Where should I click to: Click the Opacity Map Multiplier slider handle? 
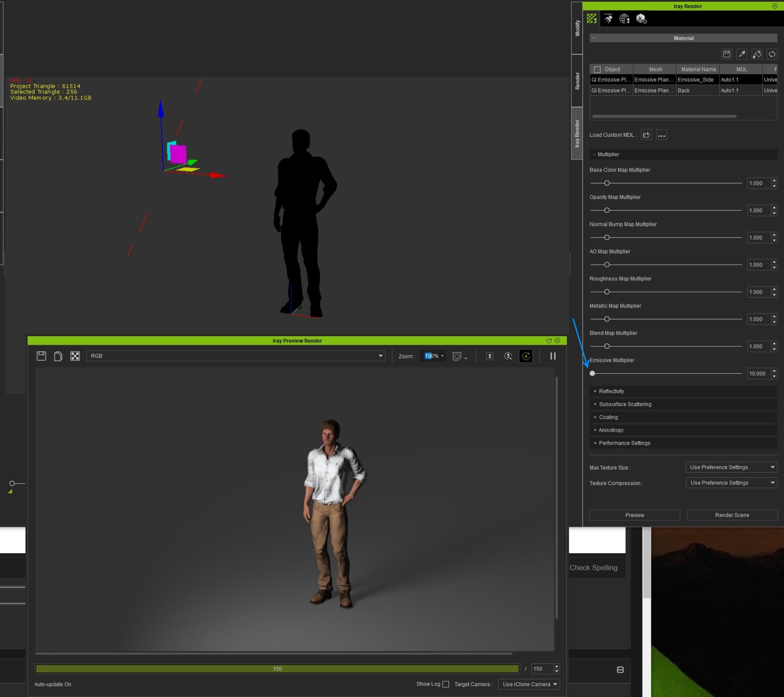[x=607, y=210]
